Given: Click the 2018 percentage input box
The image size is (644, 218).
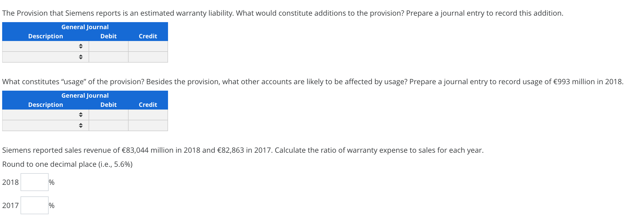Looking at the screenshot, I should 34,182.
